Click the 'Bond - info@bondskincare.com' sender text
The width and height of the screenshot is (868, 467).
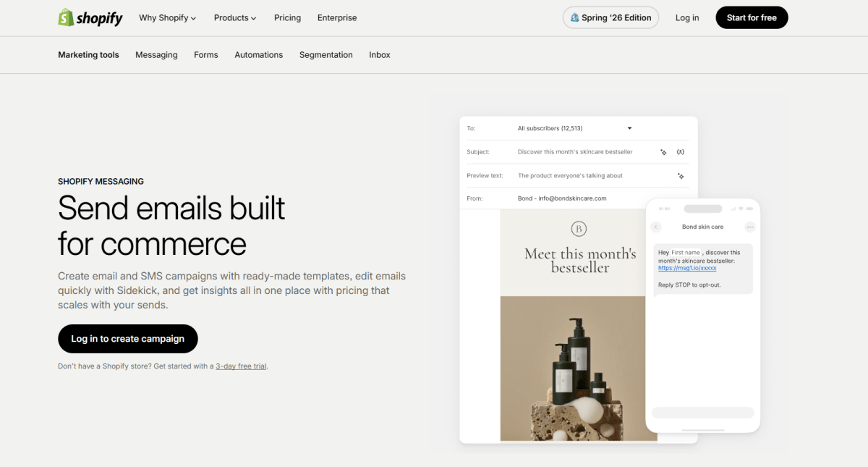tap(562, 198)
